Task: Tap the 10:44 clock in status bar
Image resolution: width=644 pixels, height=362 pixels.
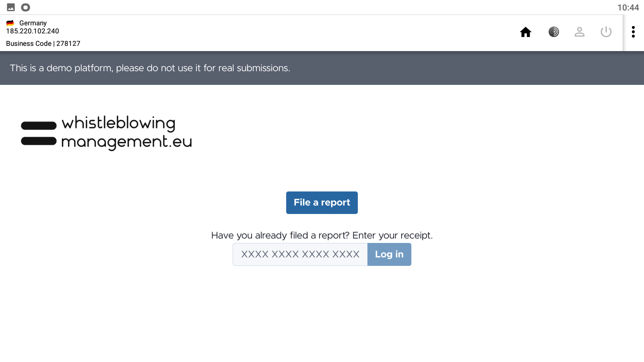Action: tap(628, 8)
